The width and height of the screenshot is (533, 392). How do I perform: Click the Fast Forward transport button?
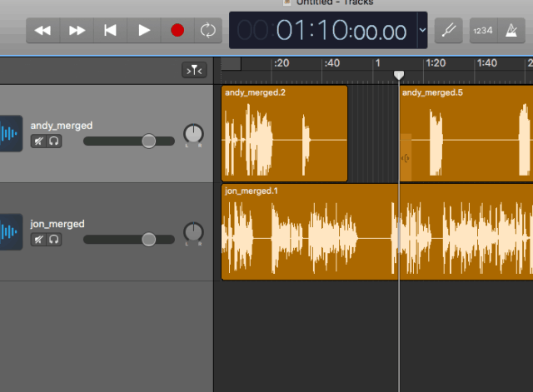pos(77,31)
